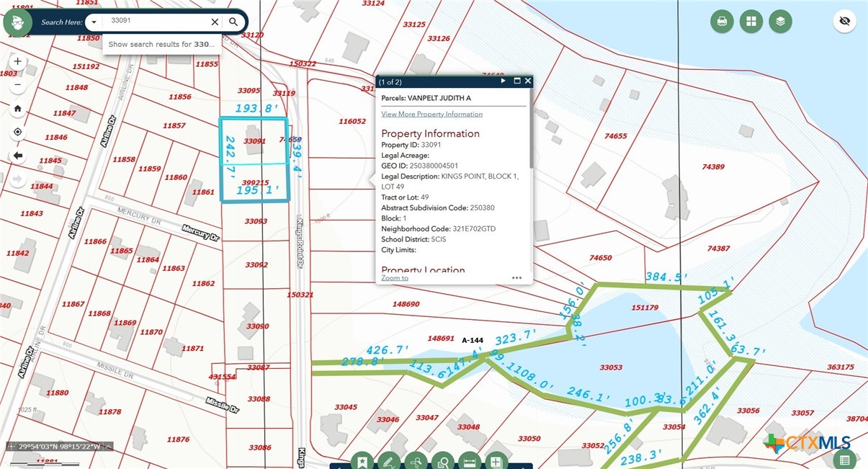Zoom in on the map
The height and width of the screenshot is (469, 868).
(x=18, y=62)
